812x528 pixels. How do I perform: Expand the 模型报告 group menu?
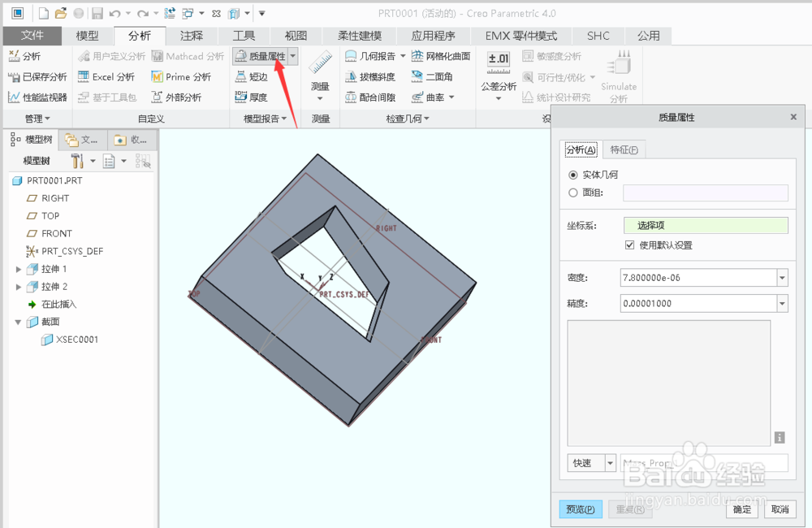pyautogui.click(x=266, y=119)
